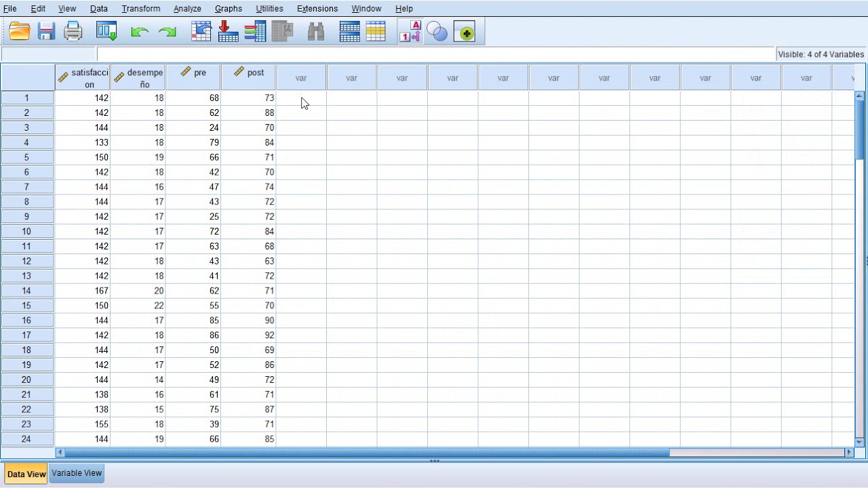Select satisfaccion value 155 in row 23
Viewport: 868px width, 488px height.
(x=83, y=424)
